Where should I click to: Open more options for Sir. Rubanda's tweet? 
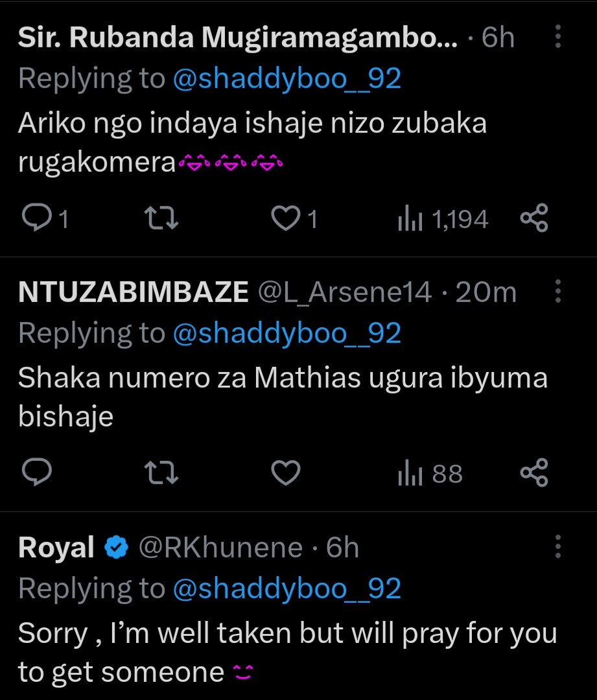click(x=557, y=38)
